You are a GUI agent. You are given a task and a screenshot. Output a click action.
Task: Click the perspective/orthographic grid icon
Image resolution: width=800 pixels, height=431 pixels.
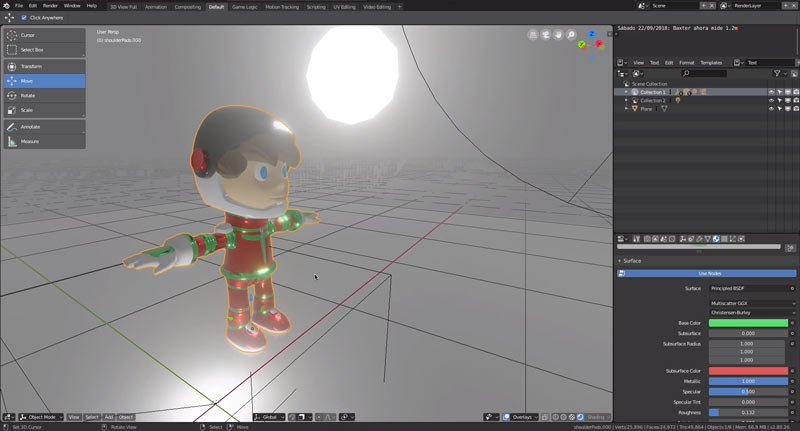click(x=533, y=35)
